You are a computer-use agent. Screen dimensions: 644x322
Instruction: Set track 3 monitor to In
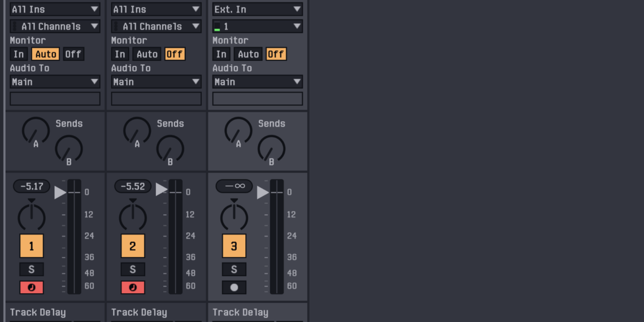point(221,54)
